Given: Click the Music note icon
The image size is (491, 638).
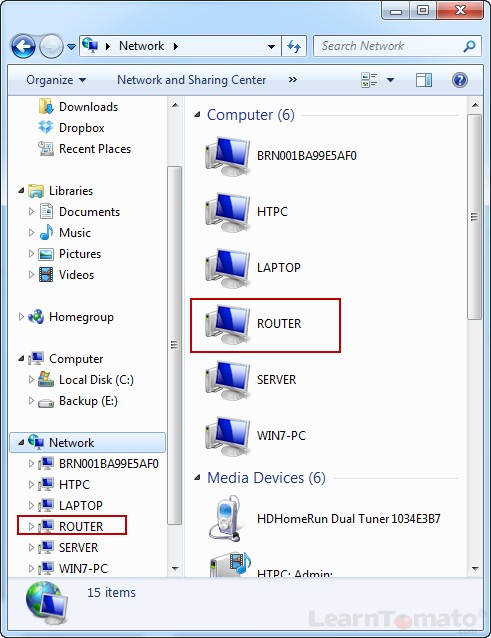Looking at the screenshot, I should click(x=46, y=232).
